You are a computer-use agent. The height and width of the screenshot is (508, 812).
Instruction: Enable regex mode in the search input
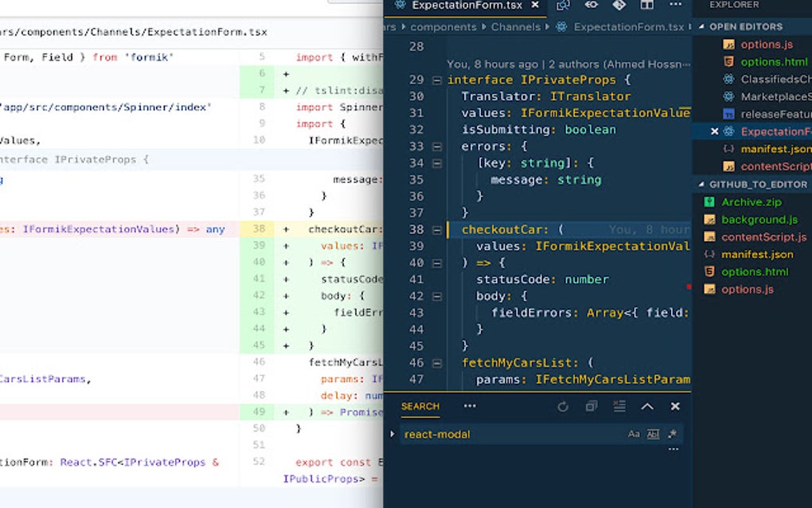672,433
